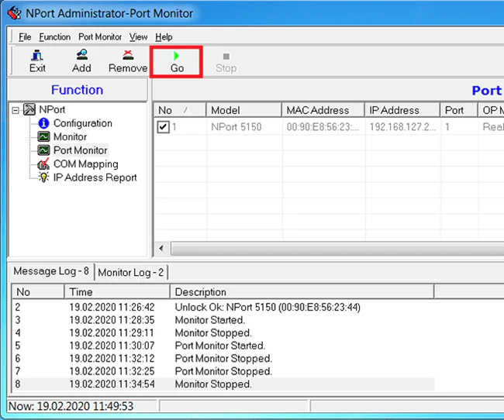Sort by the No column header
Viewport: 504px width, 420px height.
coord(180,110)
